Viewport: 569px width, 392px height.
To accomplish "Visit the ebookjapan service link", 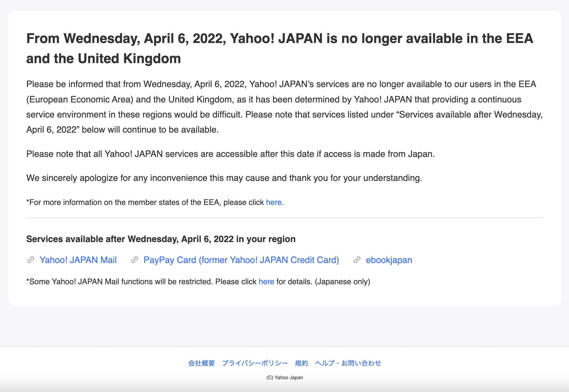I will click(x=389, y=260).
